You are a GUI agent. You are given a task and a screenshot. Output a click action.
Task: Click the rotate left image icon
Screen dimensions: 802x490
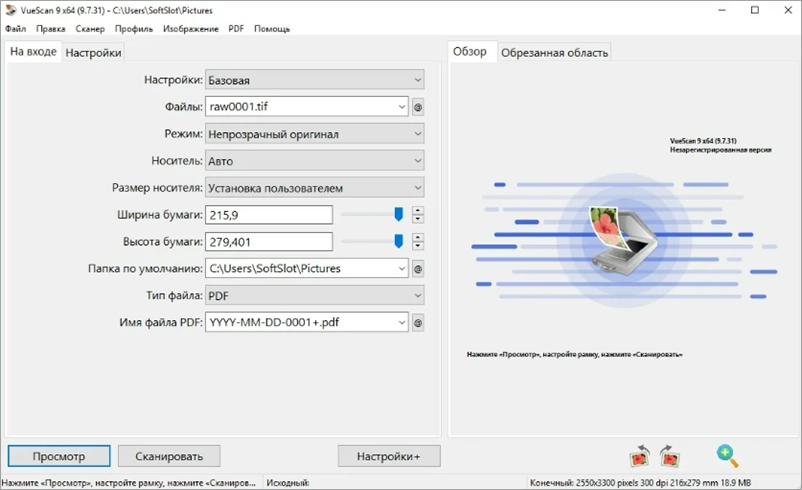coord(639,456)
